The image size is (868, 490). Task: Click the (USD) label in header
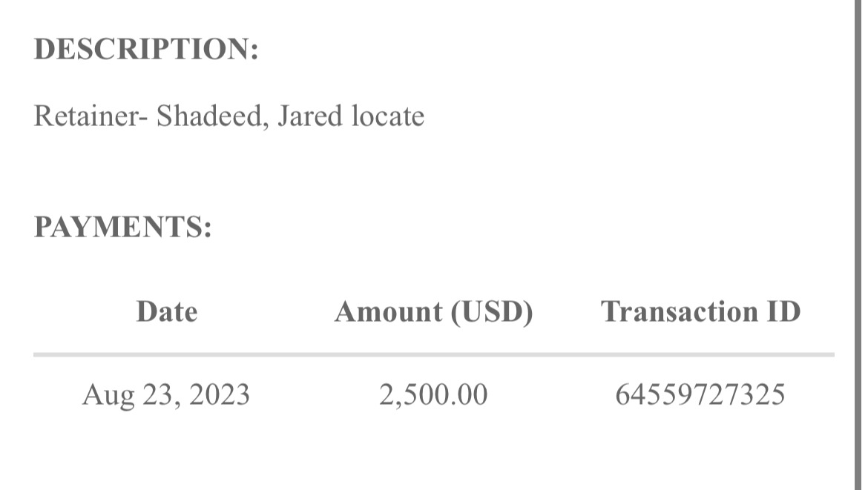pyautogui.click(x=493, y=311)
